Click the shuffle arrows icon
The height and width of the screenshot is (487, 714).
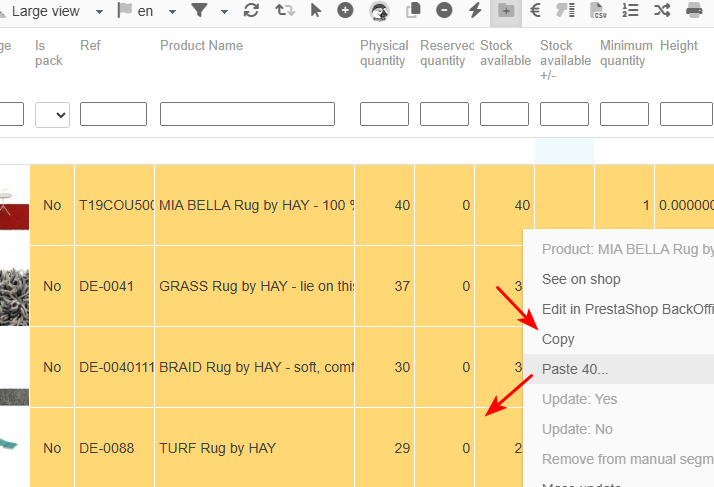click(662, 11)
